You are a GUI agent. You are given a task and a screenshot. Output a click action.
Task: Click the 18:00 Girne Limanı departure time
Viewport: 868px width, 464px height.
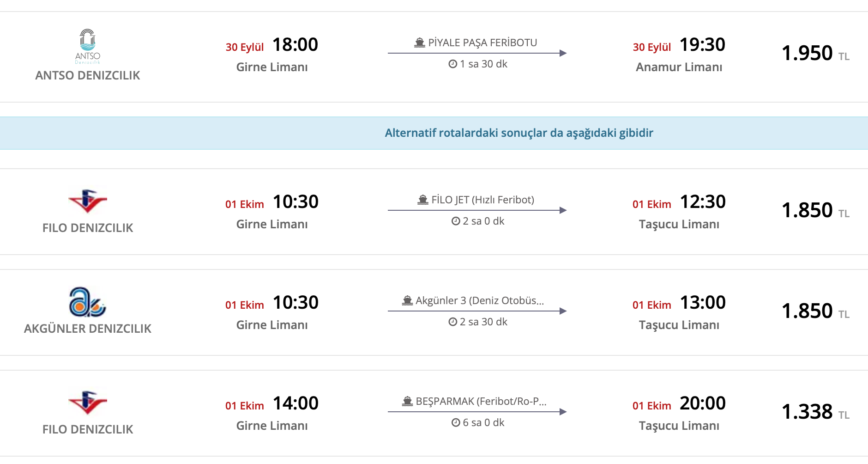295,45
